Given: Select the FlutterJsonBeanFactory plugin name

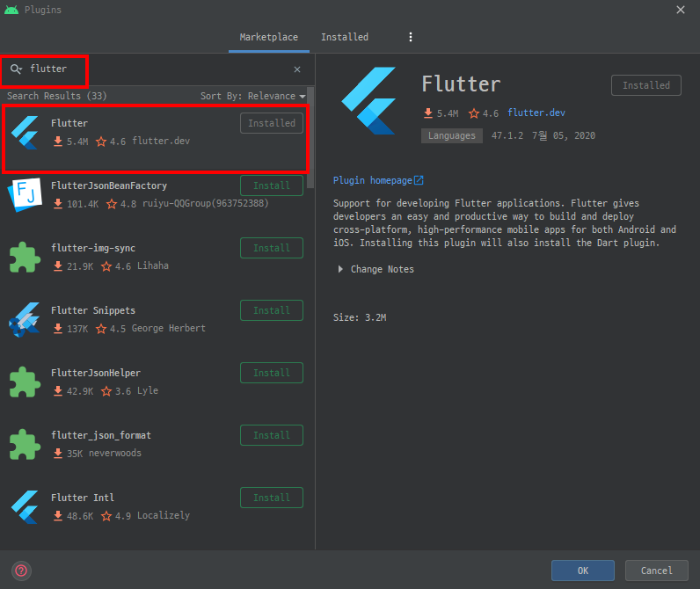Looking at the screenshot, I should point(109,185).
